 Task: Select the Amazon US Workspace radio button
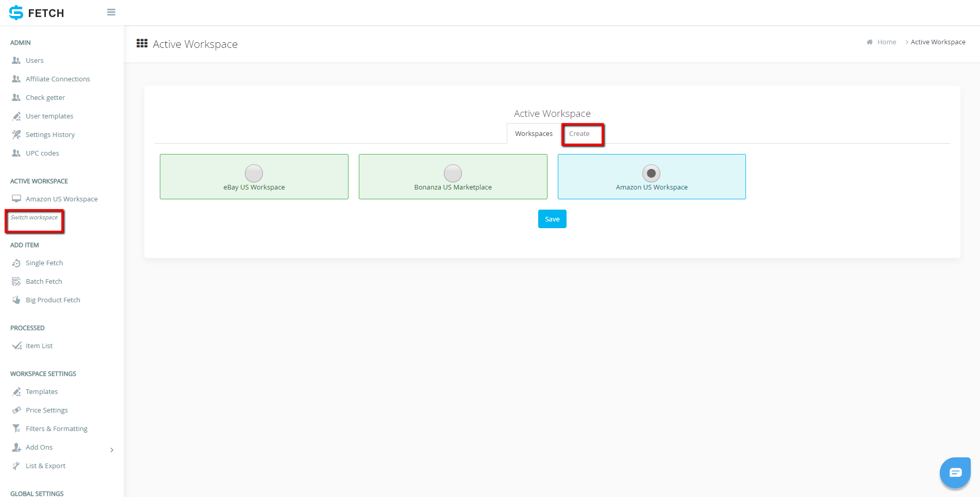[x=652, y=173]
